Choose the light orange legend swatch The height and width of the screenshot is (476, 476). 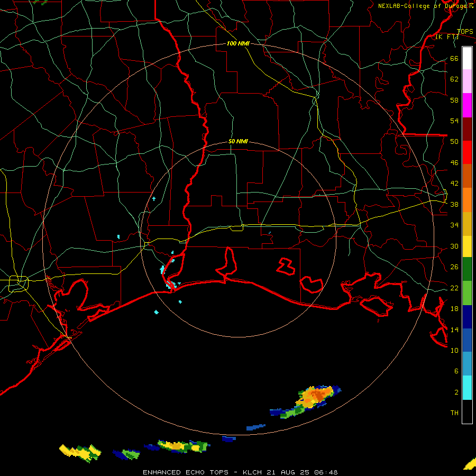click(467, 200)
